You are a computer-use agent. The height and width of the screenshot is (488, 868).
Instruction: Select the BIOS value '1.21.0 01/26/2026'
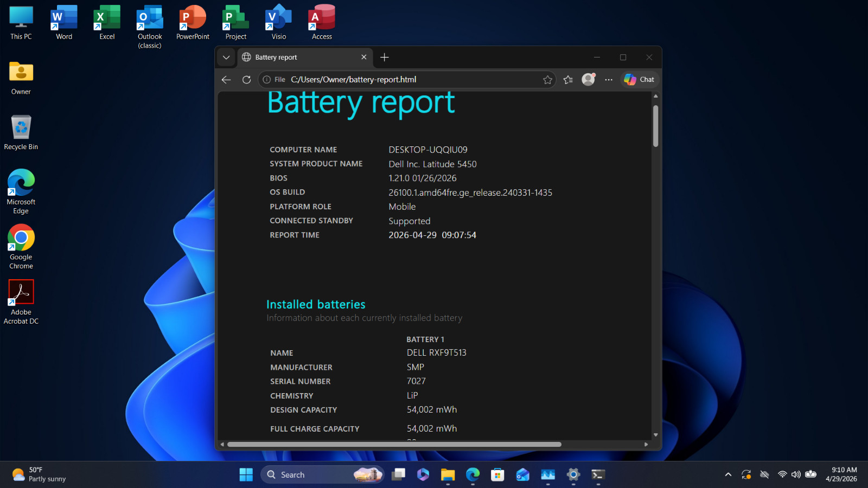click(423, 178)
